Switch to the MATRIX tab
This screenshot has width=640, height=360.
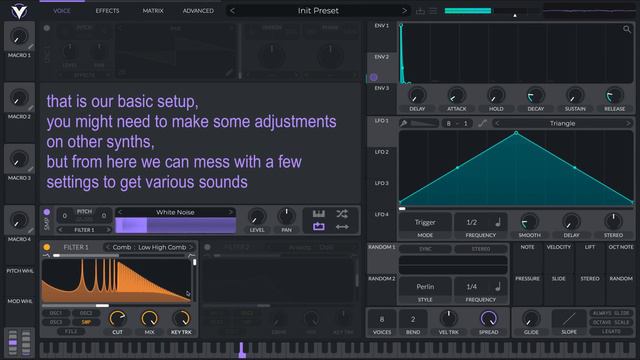point(153,11)
